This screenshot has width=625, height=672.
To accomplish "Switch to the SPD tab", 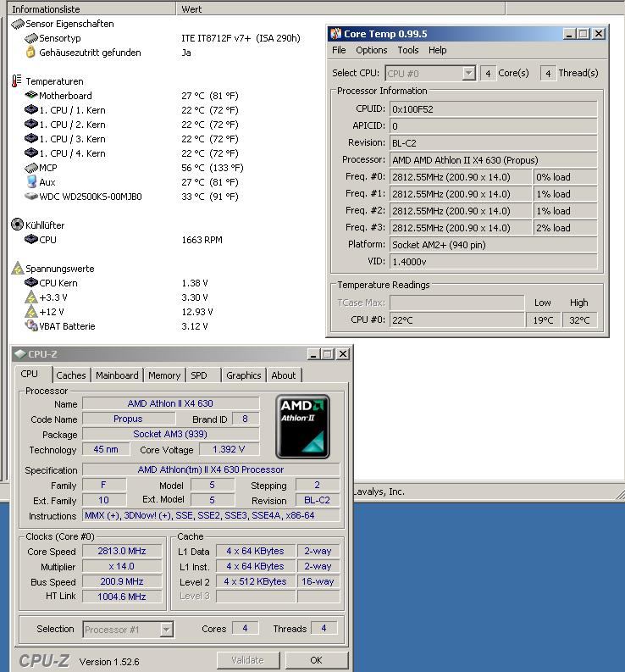I will (203, 375).
